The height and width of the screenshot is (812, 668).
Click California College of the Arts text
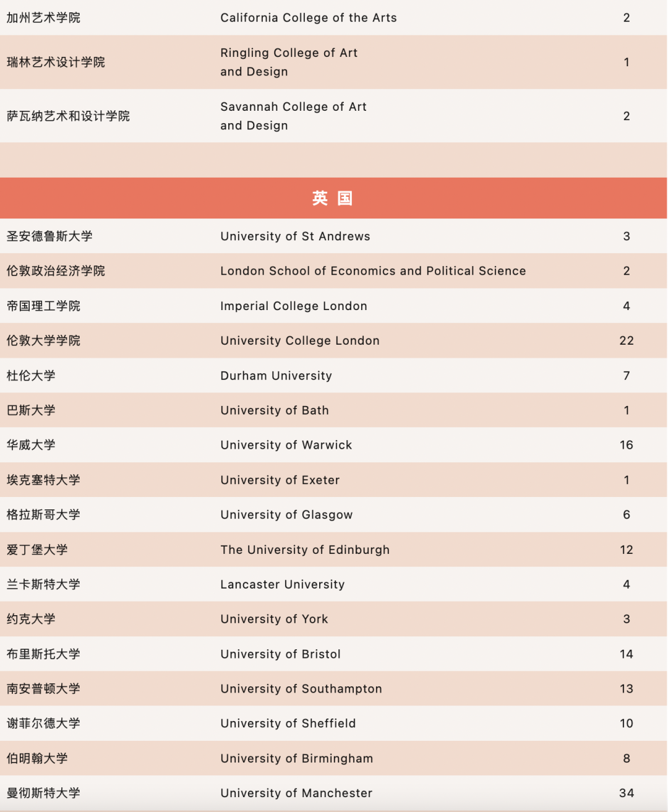(x=309, y=18)
